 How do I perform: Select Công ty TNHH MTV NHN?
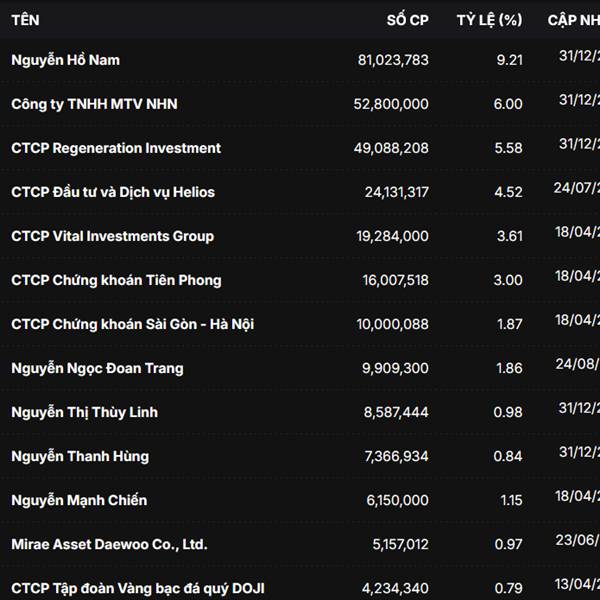point(95,104)
